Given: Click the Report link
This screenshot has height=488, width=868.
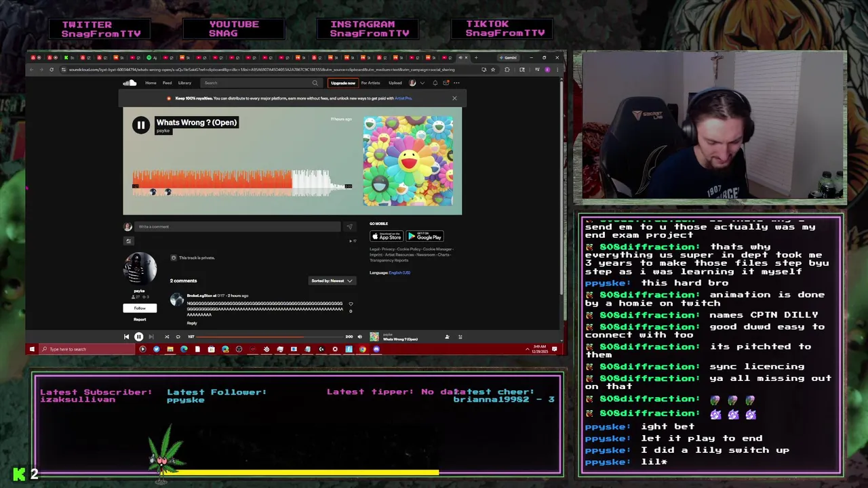Looking at the screenshot, I should 140,319.
